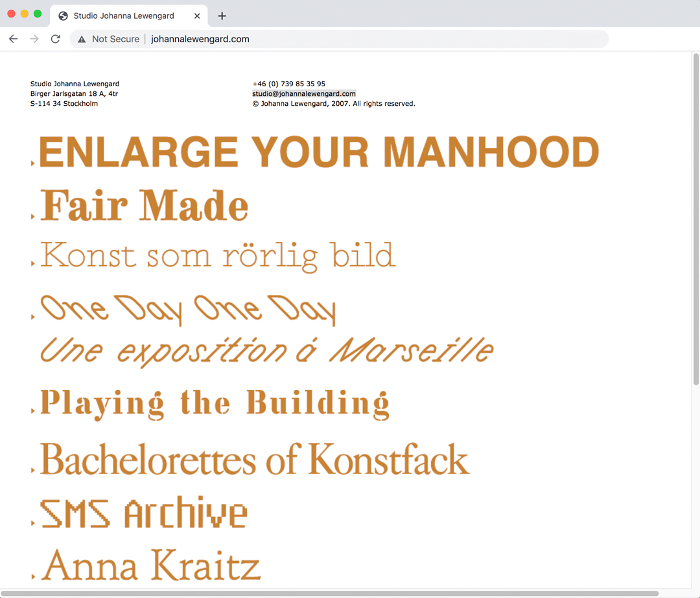
Task: Click the red close window button
Action: 11,14
